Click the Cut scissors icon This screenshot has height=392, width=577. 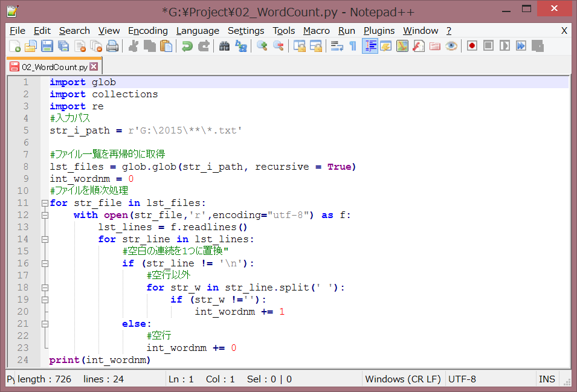click(133, 47)
